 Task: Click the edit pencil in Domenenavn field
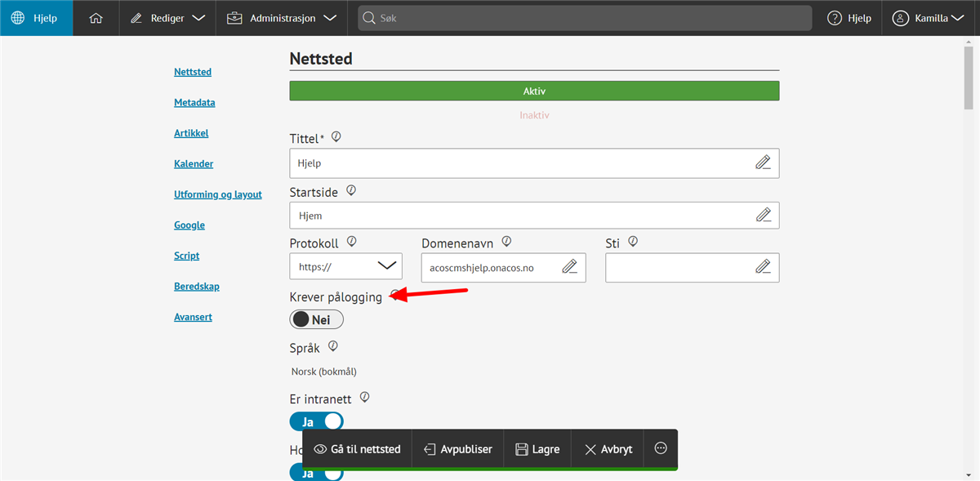coord(569,267)
